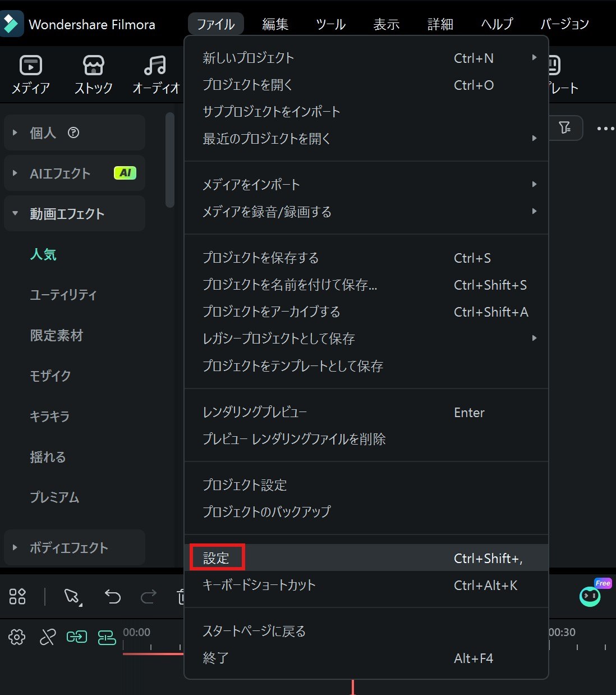Expand the 最近のプロジェクトを開く submenu

[366, 138]
